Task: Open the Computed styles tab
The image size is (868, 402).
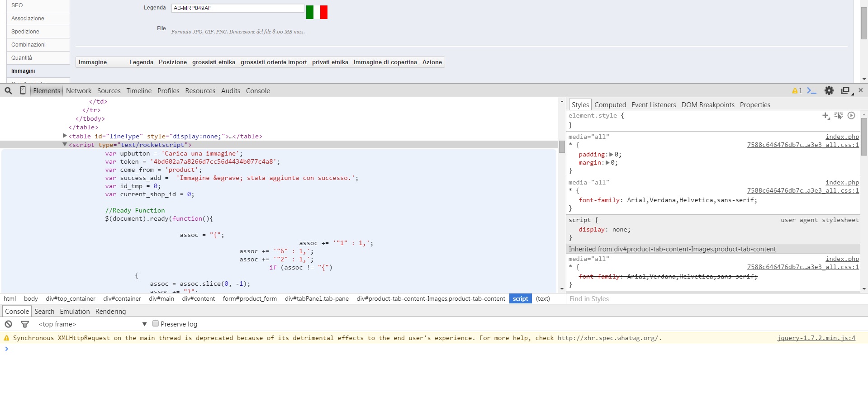Action: point(610,105)
